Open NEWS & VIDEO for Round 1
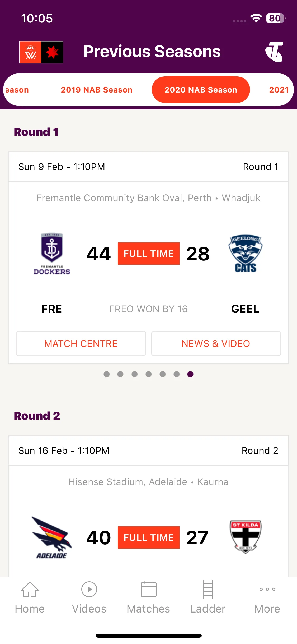The width and height of the screenshot is (297, 644). pos(216,343)
